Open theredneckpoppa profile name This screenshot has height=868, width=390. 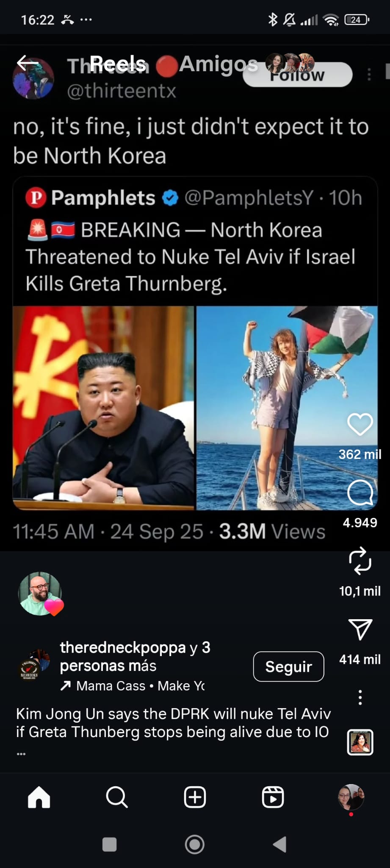pos(123,648)
